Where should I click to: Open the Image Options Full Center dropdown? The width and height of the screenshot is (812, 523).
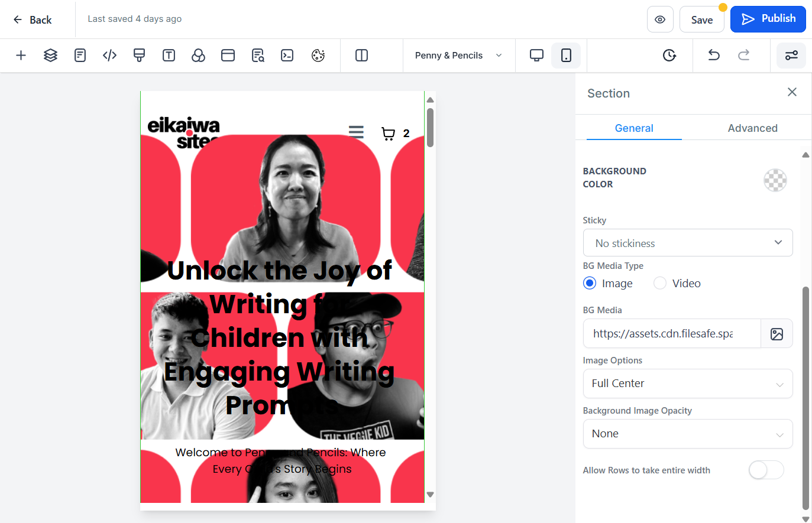pos(688,384)
